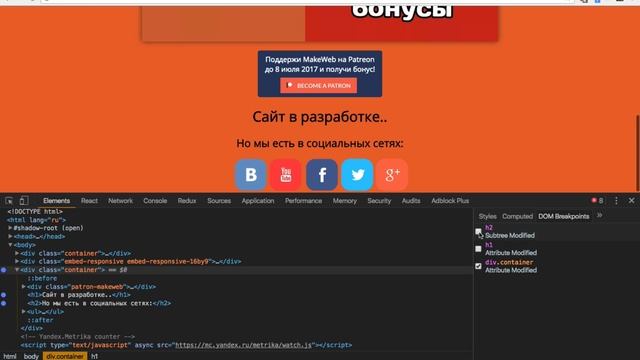Uncheck div.container Attribute Modified breakpoint

click(478, 266)
